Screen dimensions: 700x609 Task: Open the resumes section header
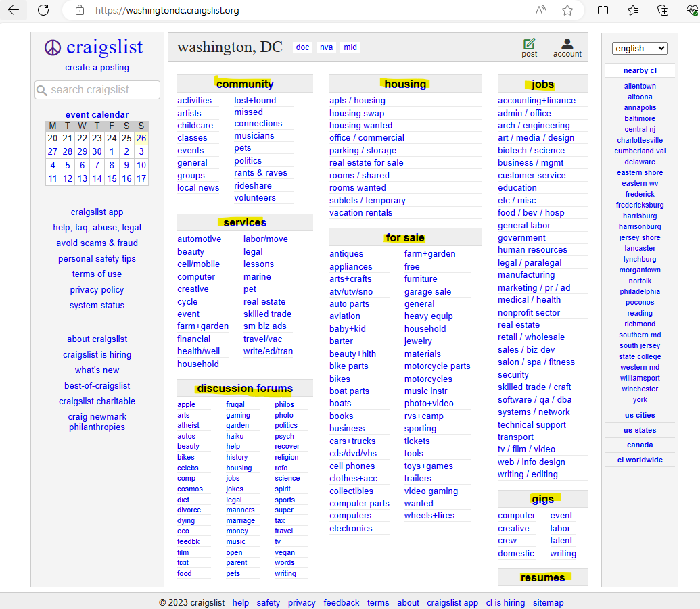[x=542, y=578]
